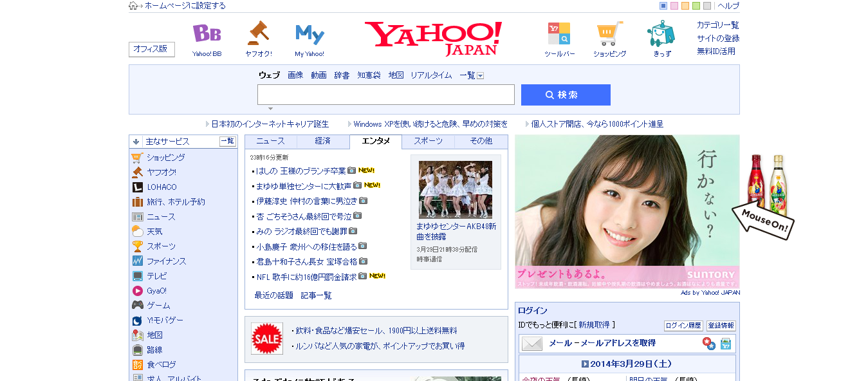Expand the small arrow below the search box
The height and width of the screenshot is (381, 868).
tap(270, 109)
